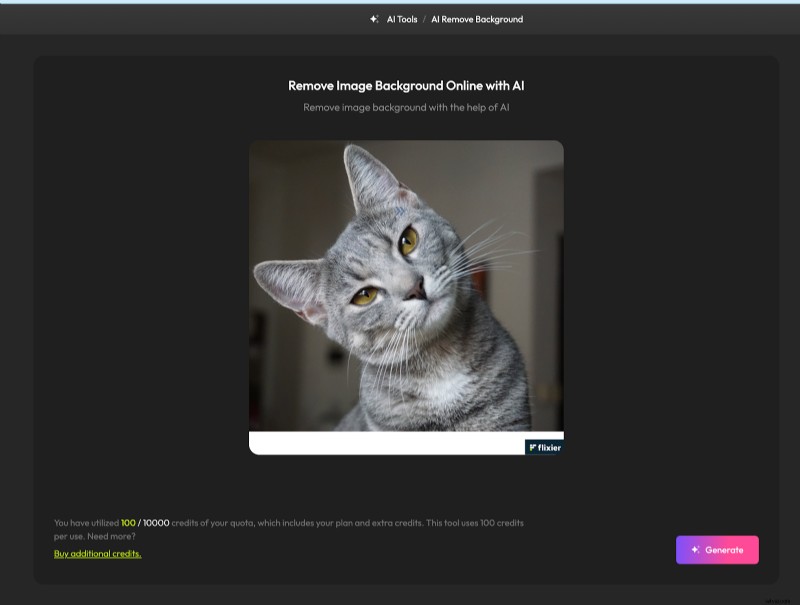The height and width of the screenshot is (605, 800).
Task: Select the AI Remove Background breadcrumb item
Action: click(477, 19)
